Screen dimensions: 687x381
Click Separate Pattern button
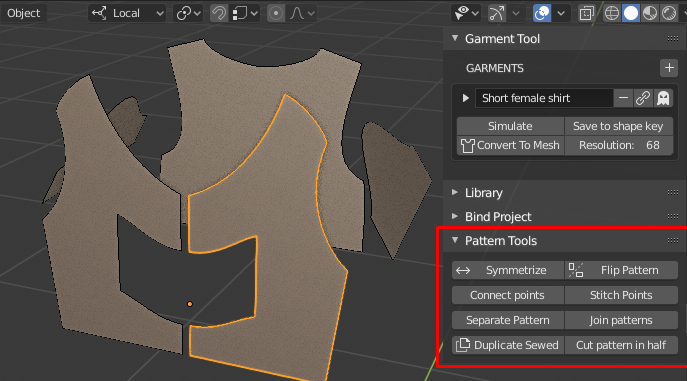click(508, 320)
